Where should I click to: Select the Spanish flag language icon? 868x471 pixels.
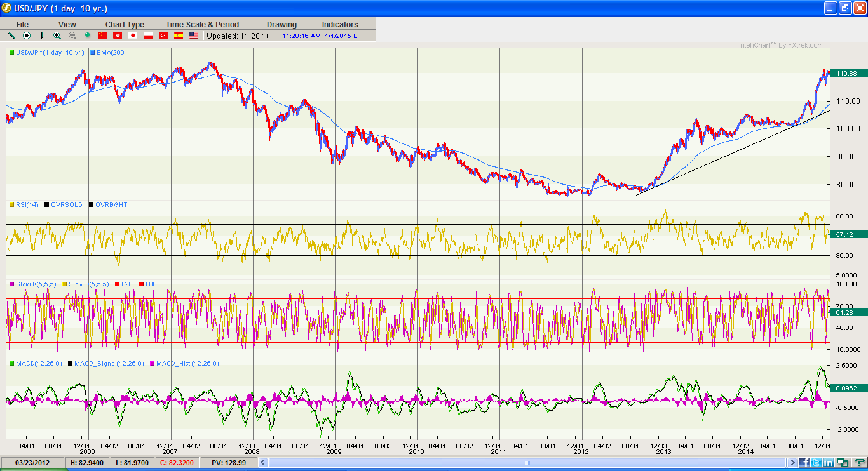click(x=179, y=36)
